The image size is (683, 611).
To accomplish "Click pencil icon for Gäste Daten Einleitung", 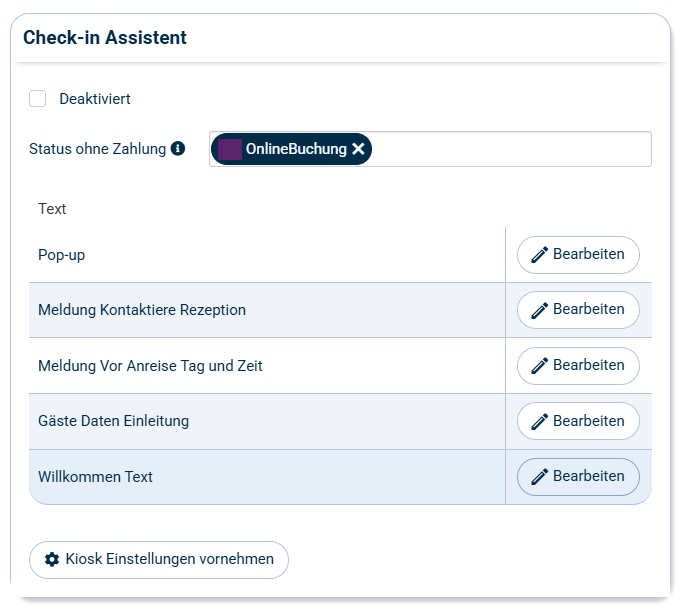I will point(540,422).
